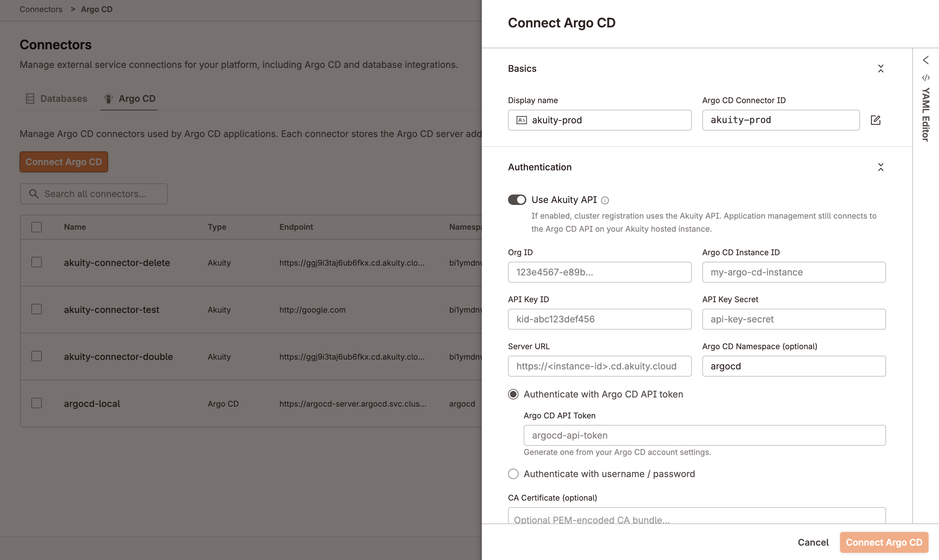Expand the YAML Editor side panel arrow
Viewport: 939px width, 560px height.
coord(926,60)
